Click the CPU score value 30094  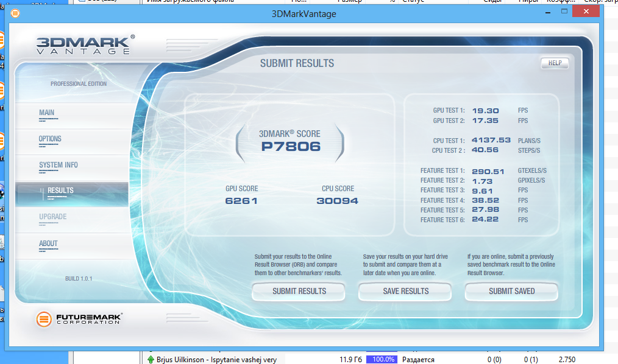click(338, 201)
